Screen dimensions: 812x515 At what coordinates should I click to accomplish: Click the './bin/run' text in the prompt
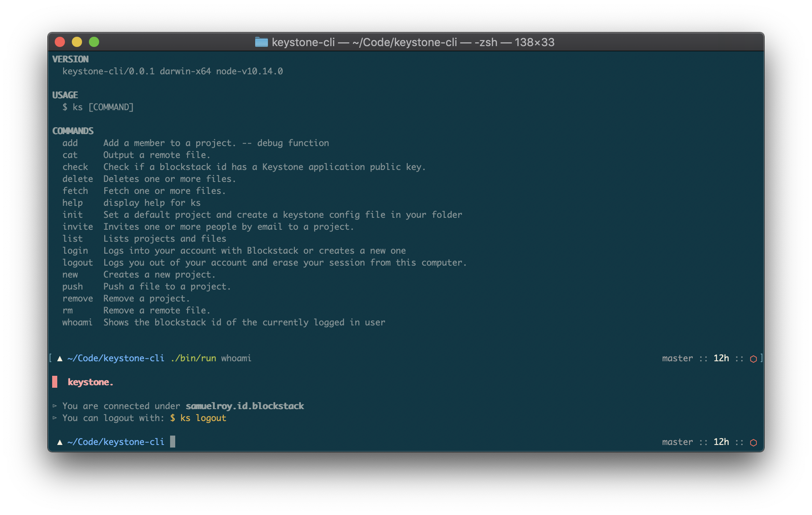[x=193, y=358]
